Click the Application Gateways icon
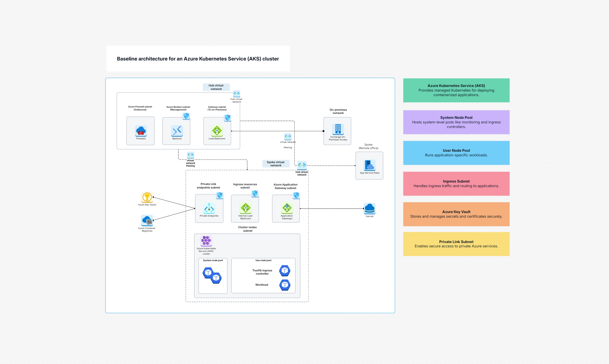This screenshot has height=364, width=609. [x=287, y=208]
